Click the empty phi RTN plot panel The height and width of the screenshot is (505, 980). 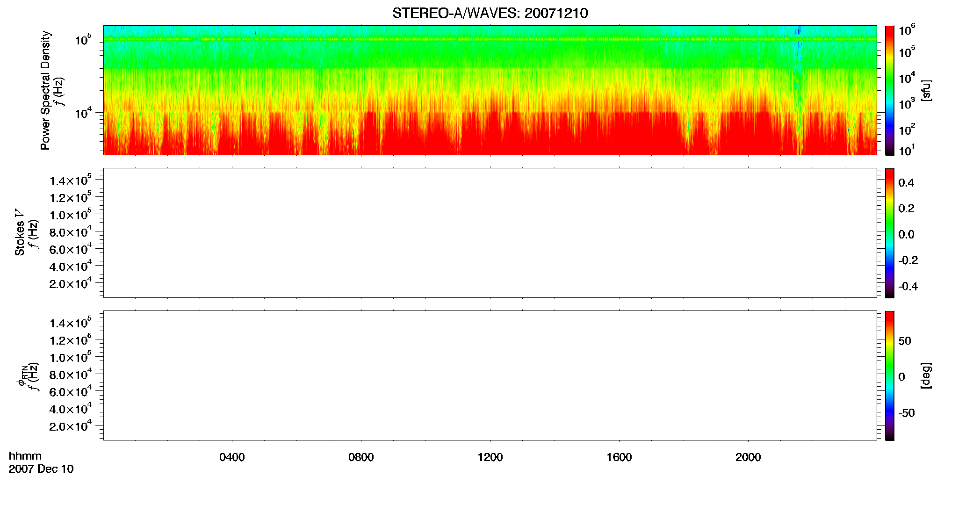[490, 375]
